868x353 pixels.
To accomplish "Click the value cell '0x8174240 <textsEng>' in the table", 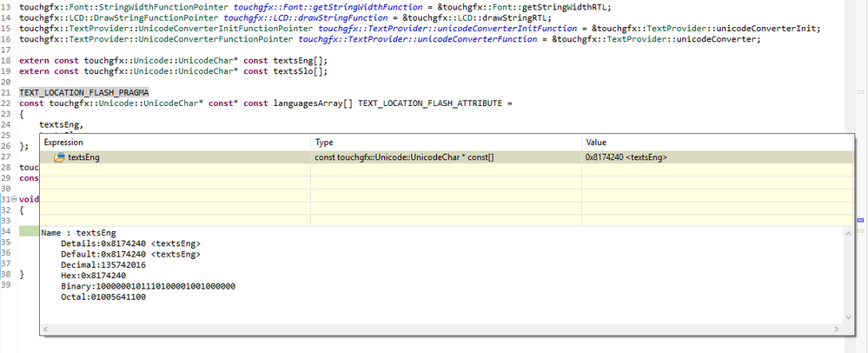I will click(626, 158).
